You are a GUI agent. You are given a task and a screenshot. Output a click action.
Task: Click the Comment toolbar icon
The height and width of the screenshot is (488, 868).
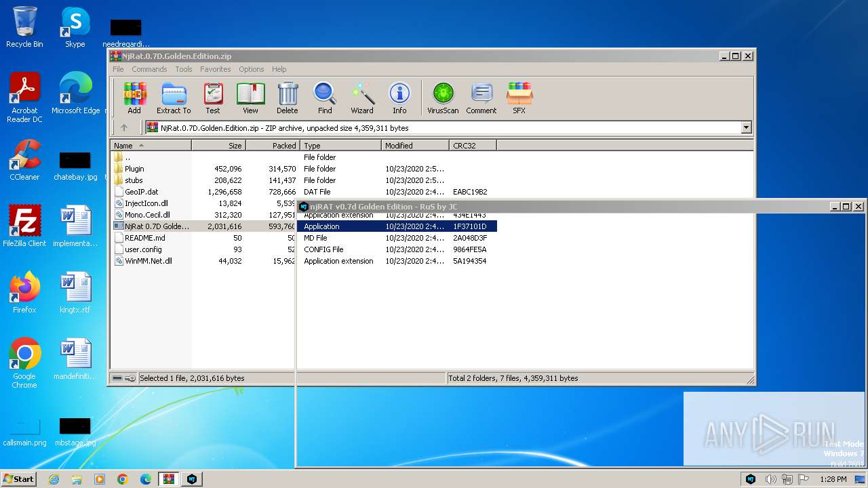click(481, 98)
